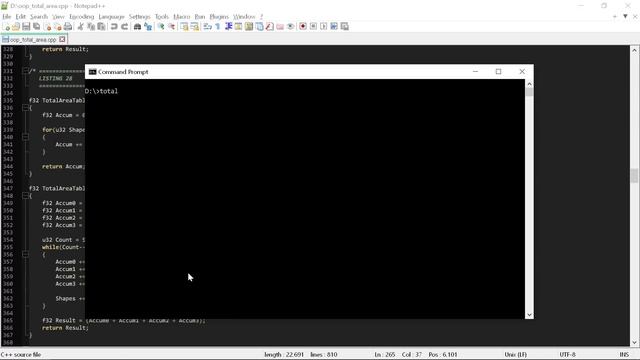Open the Plugins menu
Viewport: 640px width, 360px height.
219,17
